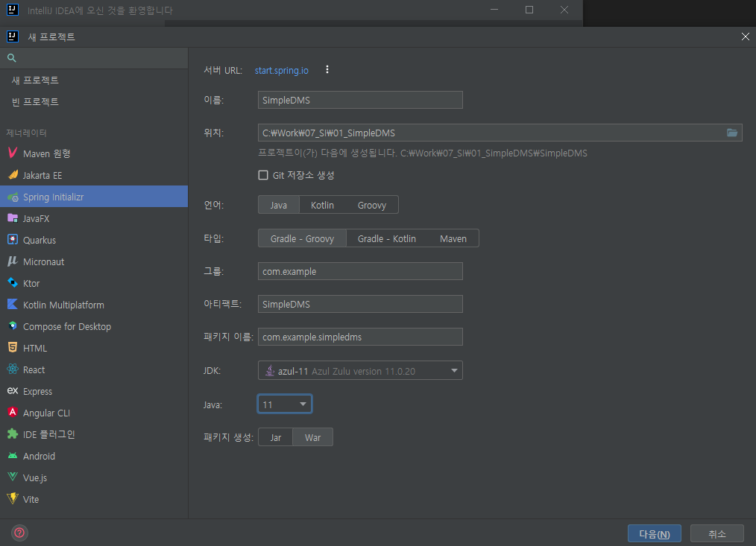Screen dimensions: 756x546
Task: Click the Express ex icon
Action: (13, 391)
